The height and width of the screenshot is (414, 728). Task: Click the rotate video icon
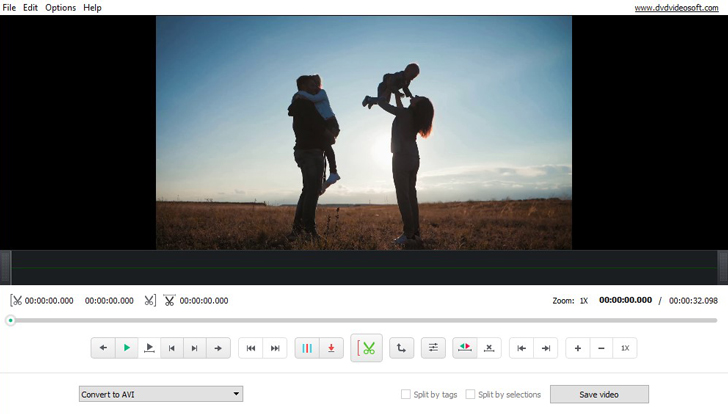pos(401,348)
